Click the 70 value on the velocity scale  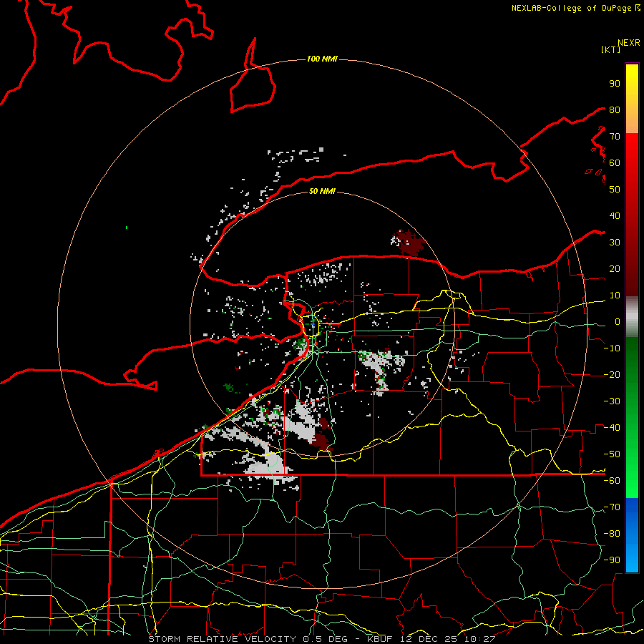tap(615, 137)
